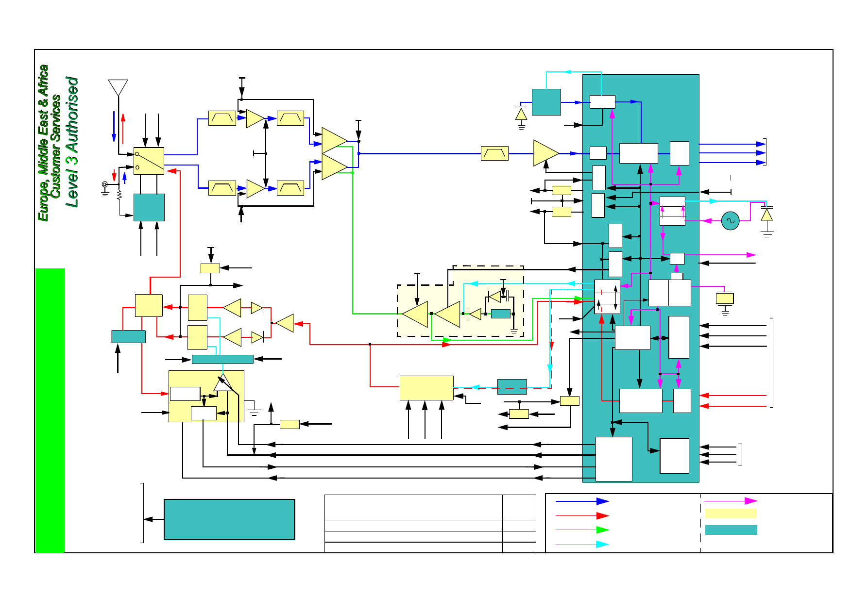Viewport: 868px width, 613px height.
Task: Click the magenta arrow in the legend
Action: pos(730,501)
